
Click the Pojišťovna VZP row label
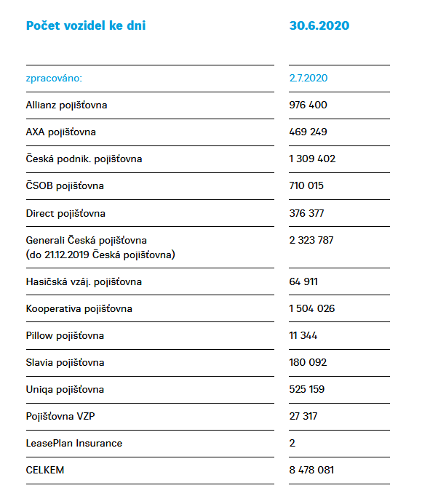click(x=60, y=417)
